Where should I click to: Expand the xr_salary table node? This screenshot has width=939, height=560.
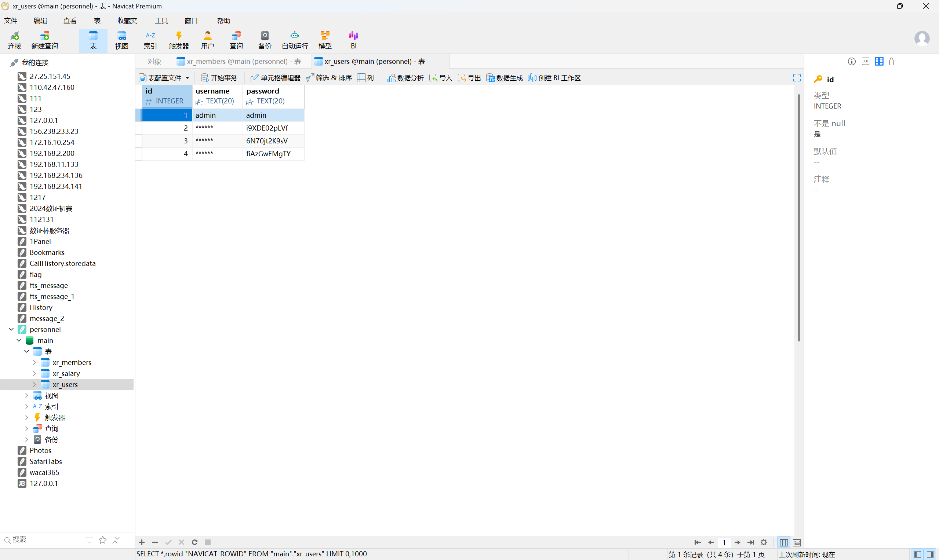34,374
